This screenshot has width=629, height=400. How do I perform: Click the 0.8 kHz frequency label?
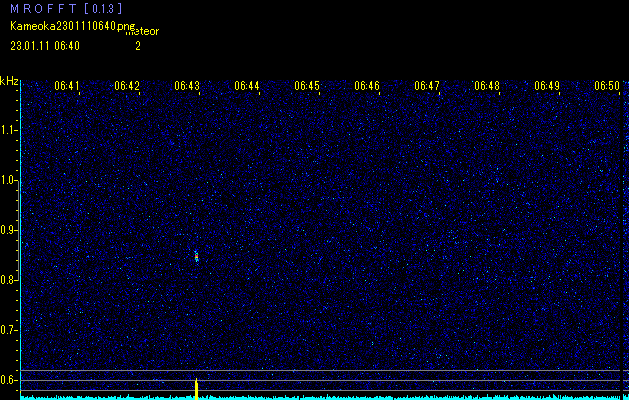point(9,280)
